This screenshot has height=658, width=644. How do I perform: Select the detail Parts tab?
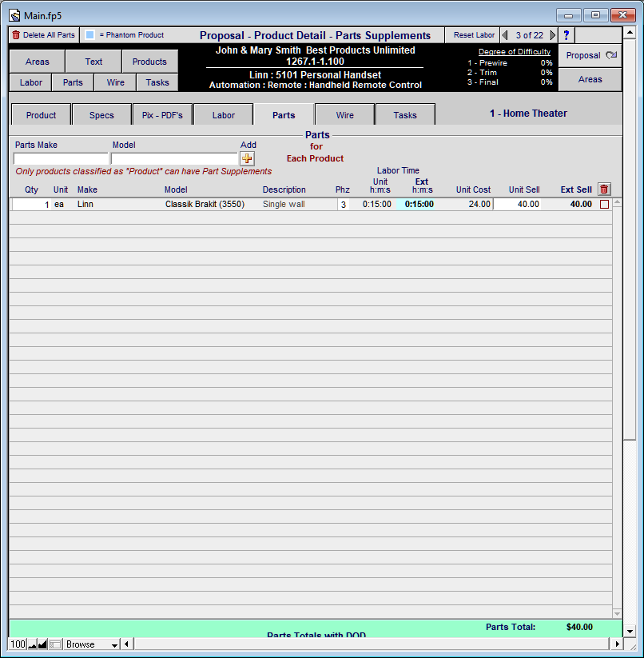pyautogui.click(x=284, y=115)
